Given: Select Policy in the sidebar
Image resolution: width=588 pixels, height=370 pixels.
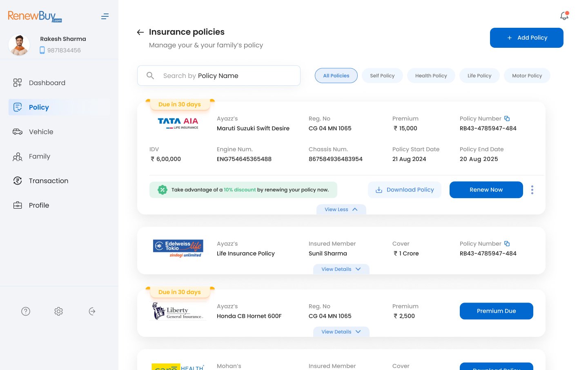Looking at the screenshot, I should pyautogui.click(x=59, y=107).
